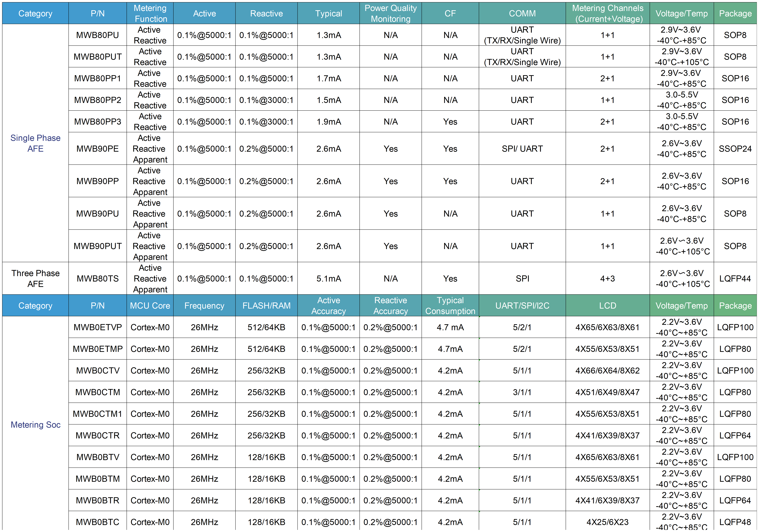Image resolution: width=759 pixels, height=532 pixels.
Task: Click the Reactive Accuracy column header
Action: (x=390, y=305)
